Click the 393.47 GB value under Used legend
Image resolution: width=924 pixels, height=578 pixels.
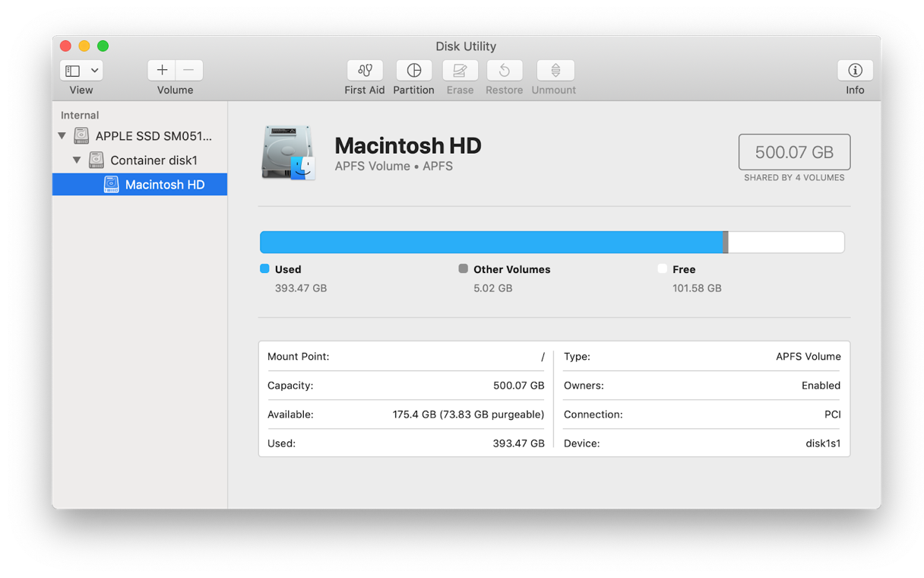[x=301, y=288]
